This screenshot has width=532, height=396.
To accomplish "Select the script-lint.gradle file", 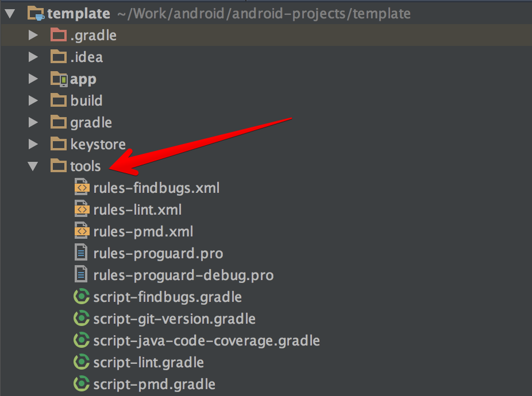I will (148, 363).
